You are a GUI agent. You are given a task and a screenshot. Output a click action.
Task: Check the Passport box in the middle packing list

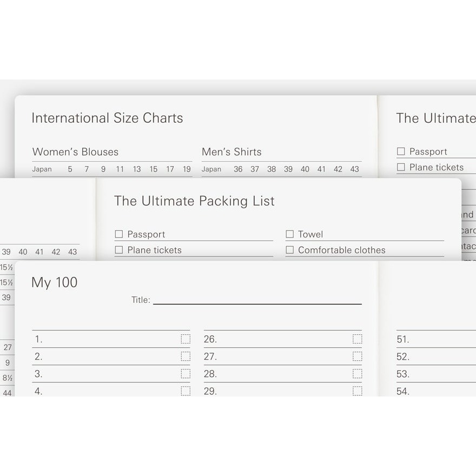pyautogui.click(x=119, y=234)
